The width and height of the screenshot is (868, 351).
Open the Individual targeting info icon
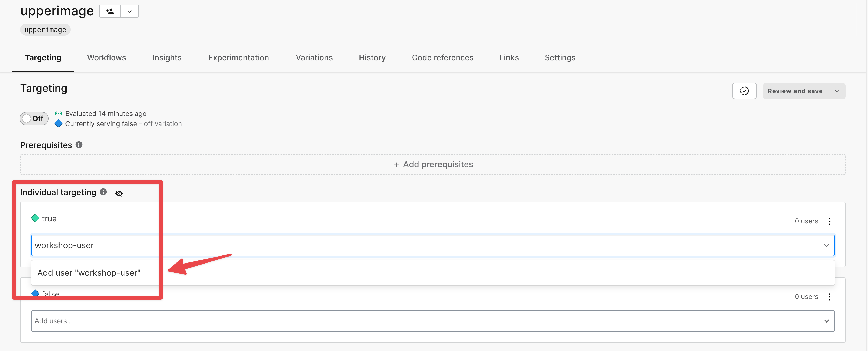pyautogui.click(x=104, y=192)
